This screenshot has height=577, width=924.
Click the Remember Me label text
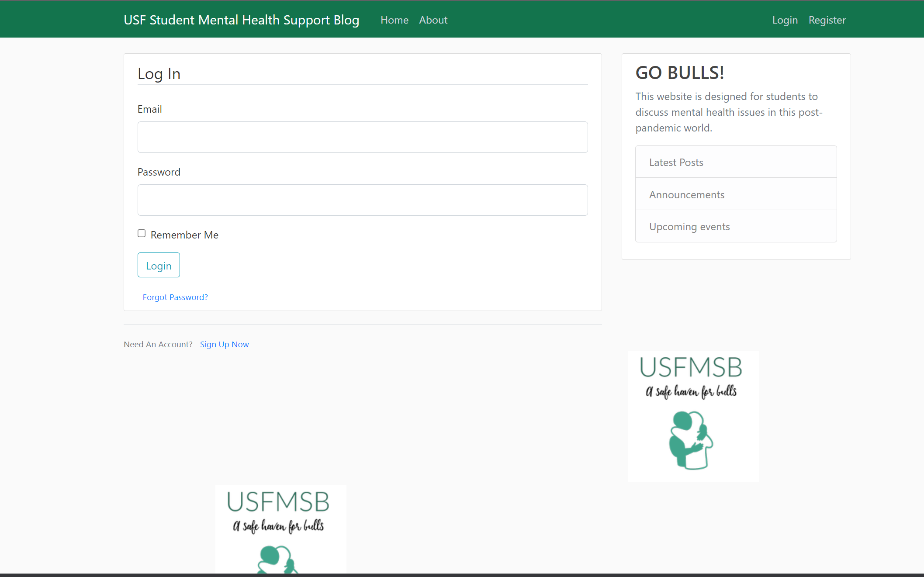184,235
